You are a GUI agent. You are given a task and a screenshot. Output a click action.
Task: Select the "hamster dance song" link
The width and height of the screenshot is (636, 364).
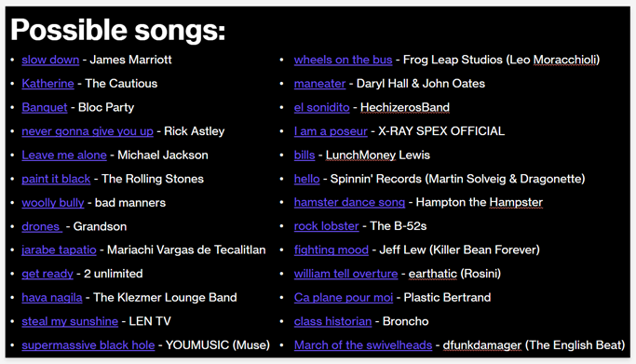coord(349,202)
